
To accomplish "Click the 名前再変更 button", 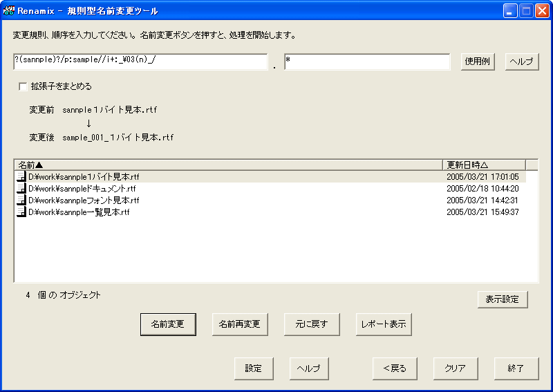I will coord(240,324).
